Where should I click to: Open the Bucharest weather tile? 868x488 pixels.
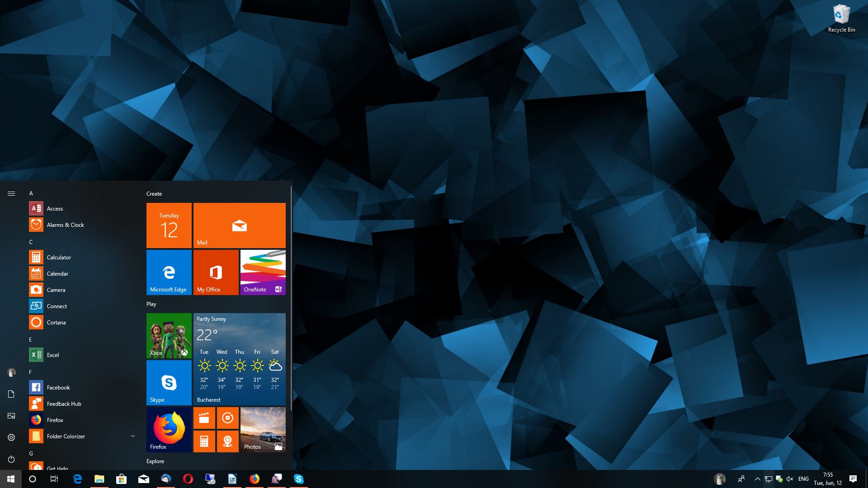[239, 359]
